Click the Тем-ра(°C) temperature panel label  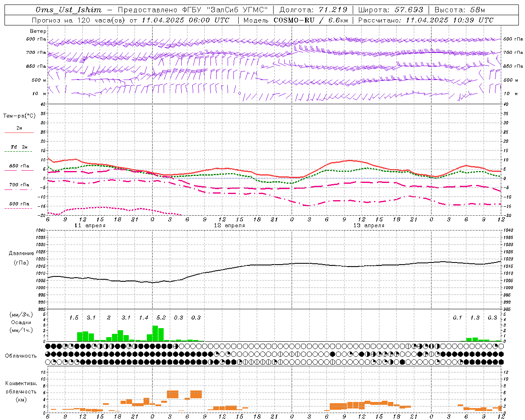click(19, 116)
